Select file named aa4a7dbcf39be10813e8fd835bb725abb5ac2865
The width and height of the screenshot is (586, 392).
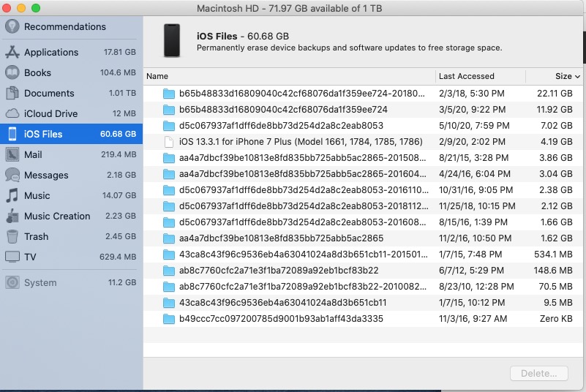(x=281, y=238)
